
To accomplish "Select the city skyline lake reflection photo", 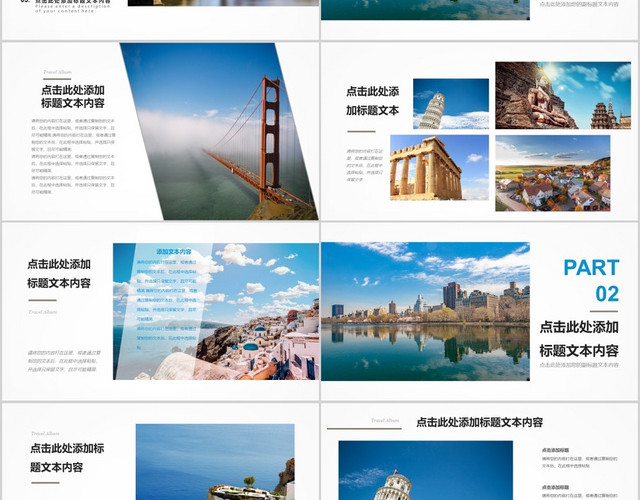I will point(425,311).
